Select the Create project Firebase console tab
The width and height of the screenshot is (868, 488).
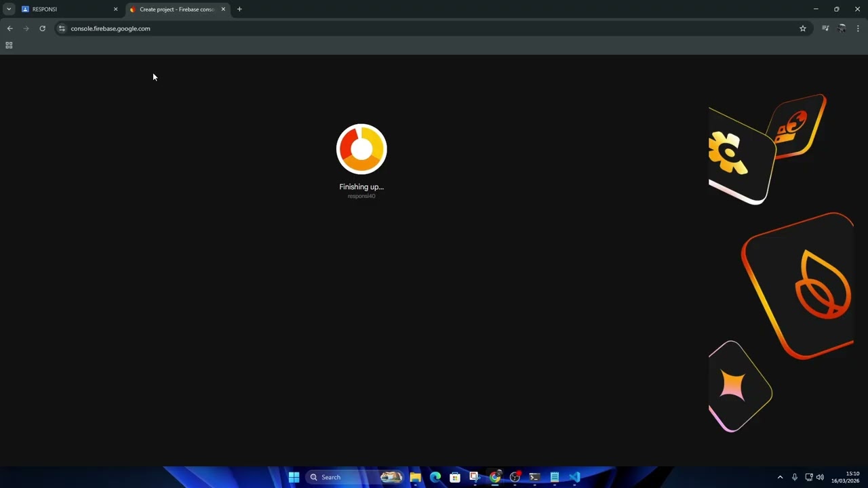178,9
